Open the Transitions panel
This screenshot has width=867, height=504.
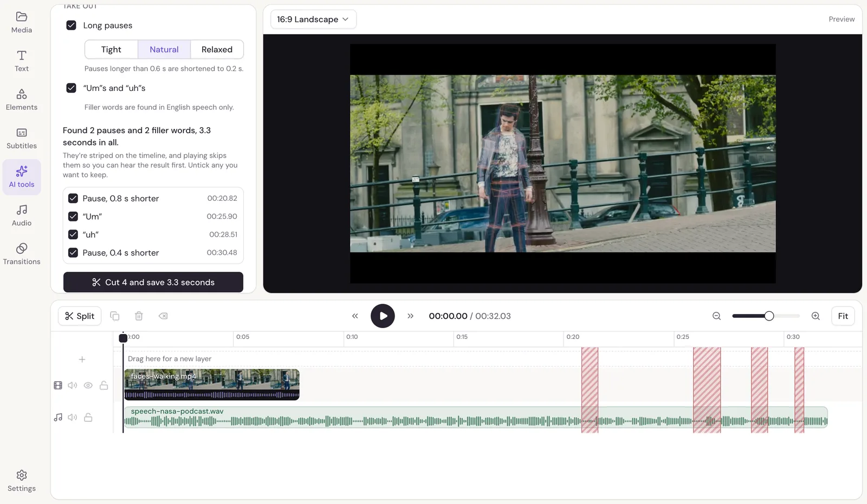pyautogui.click(x=22, y=254)
